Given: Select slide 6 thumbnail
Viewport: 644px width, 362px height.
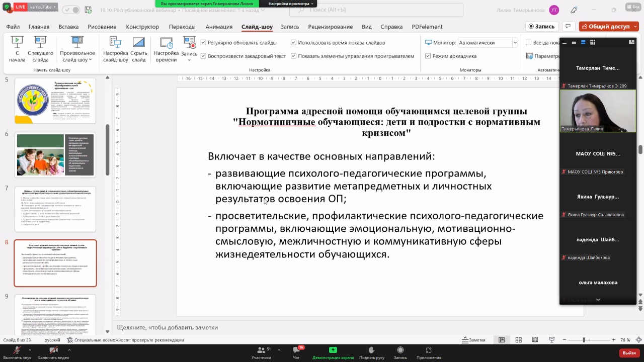Looking at the screenshot, I should (55, 155).
